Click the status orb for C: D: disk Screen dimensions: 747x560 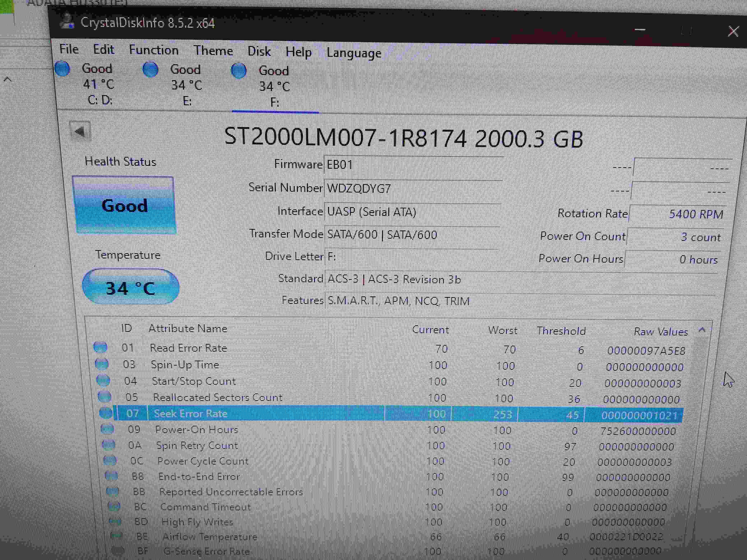pyautogui.click(x=62, y=69)
